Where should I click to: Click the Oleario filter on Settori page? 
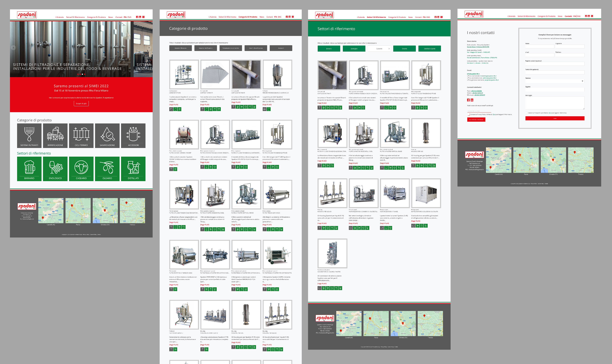pyautogui.click(x=404, y=49)
